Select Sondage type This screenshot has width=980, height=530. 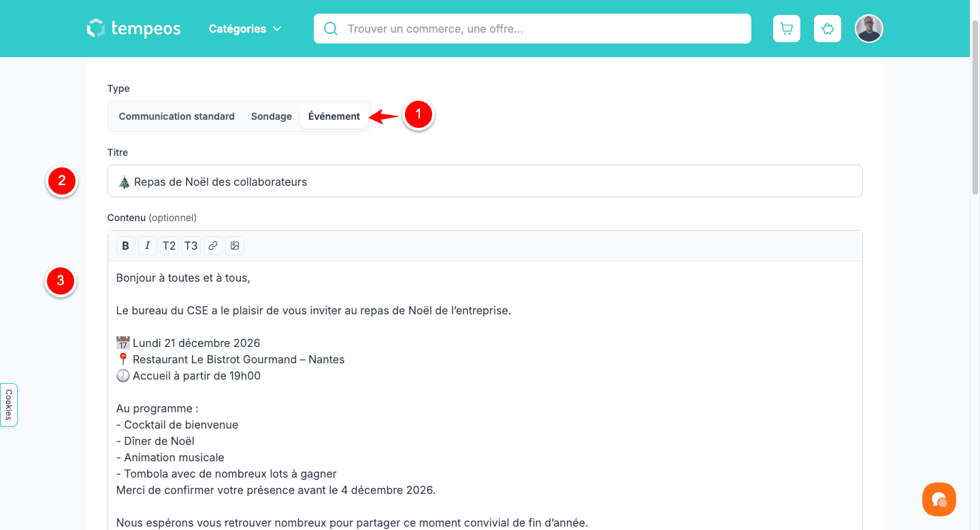point(272,116)
